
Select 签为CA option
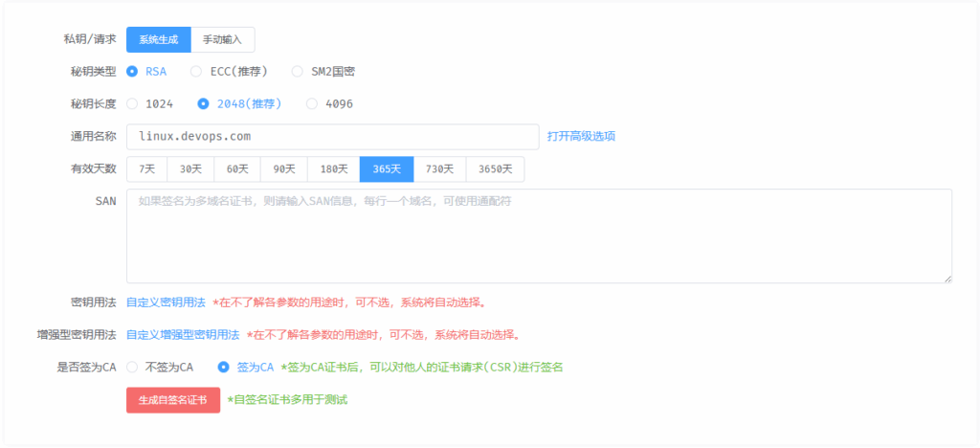coord(246,367)
